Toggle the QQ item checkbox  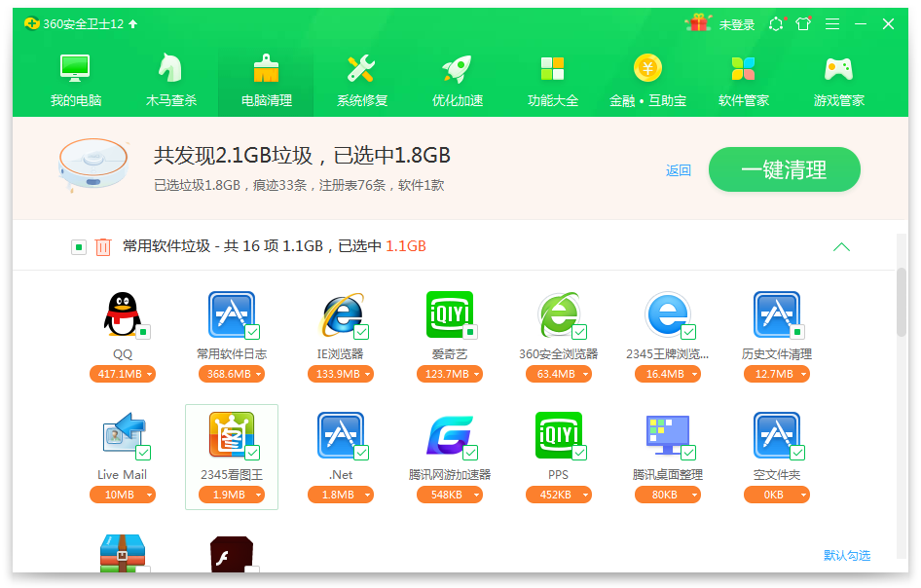pyautogui.click(x=143, y=332)
